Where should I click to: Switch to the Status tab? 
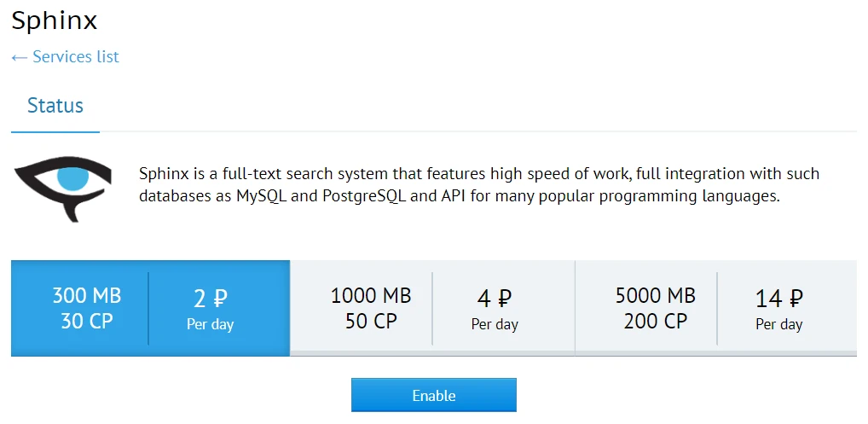(55, 107)
